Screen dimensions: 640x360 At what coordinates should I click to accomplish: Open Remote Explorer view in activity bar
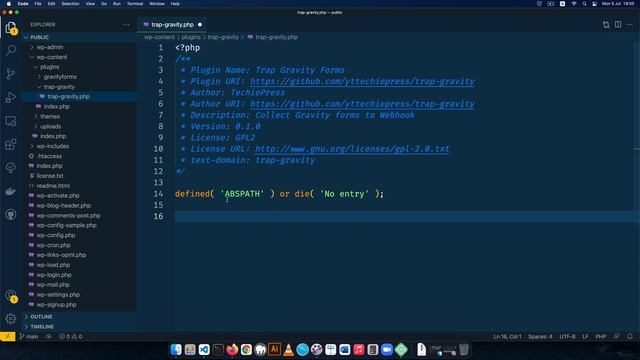tap(11, 121)
